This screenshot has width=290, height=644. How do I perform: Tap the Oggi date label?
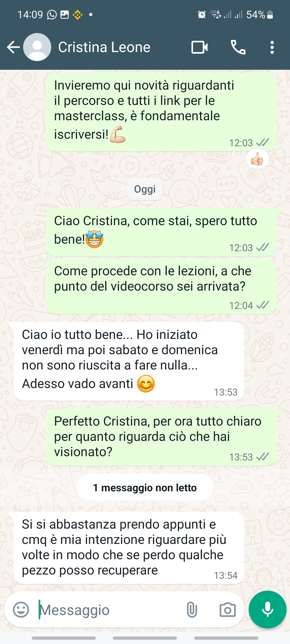click(145, 189)
